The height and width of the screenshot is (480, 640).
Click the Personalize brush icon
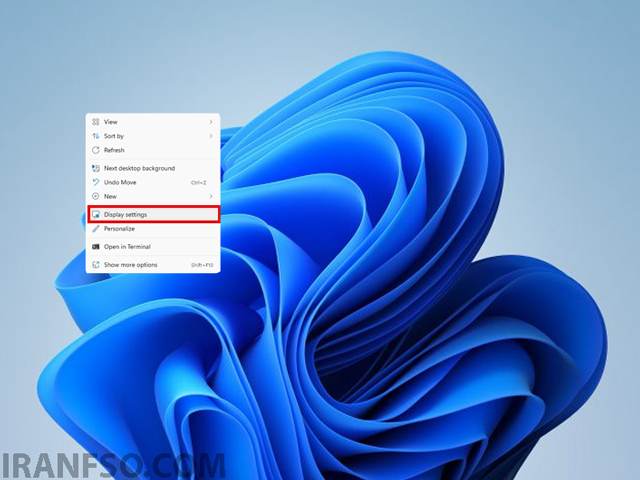[x=96, y=229]
